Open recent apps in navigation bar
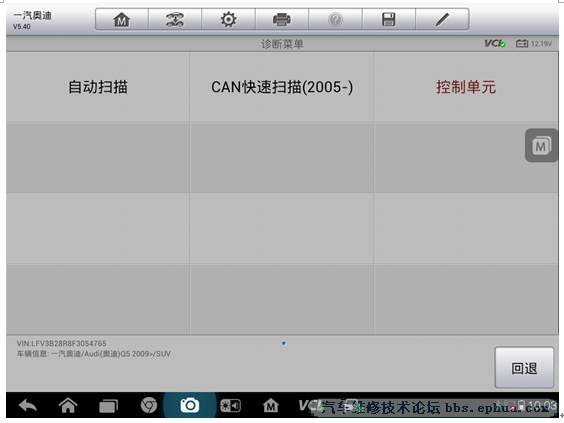Screen dimensions: 564x423 108,406
